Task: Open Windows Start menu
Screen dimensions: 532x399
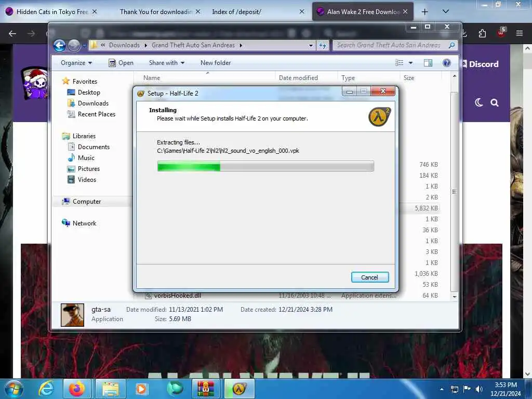Action: (14, 389)
